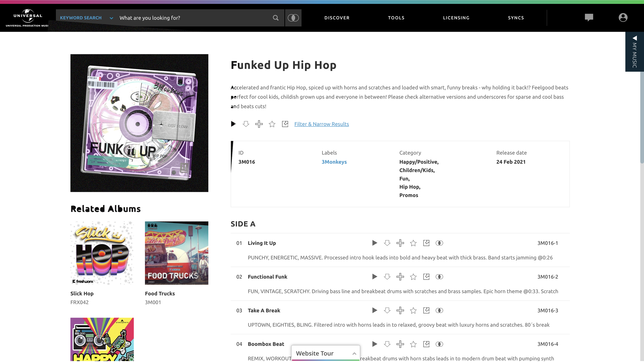Open the chat messages icon
Viewport: 644px width, 362px height.
coord(589,18)
